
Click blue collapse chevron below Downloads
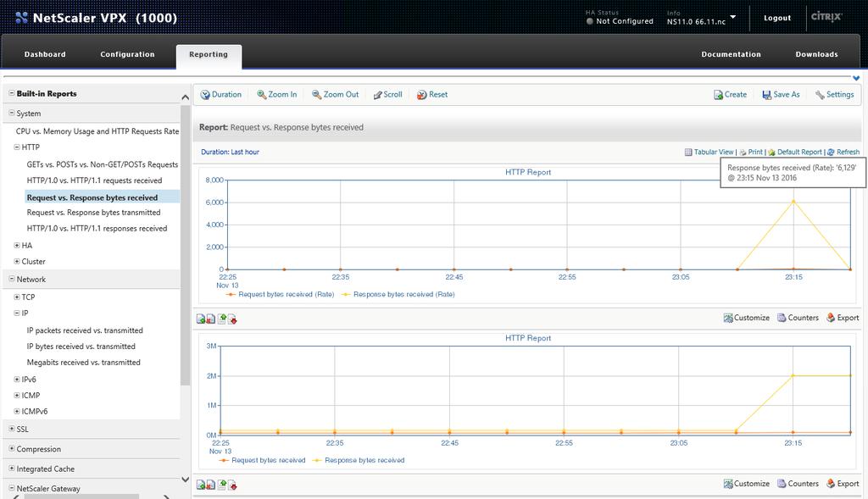[x=856, y=78]
